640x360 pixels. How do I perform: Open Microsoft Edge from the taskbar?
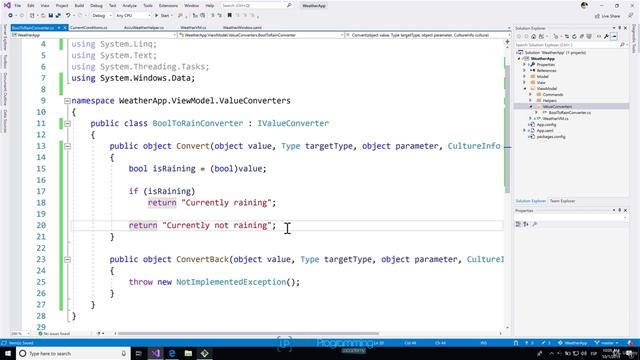pos(172,353)
